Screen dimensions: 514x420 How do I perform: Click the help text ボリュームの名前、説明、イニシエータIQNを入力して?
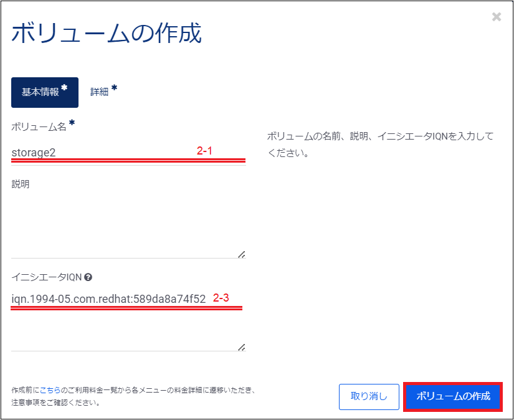coord(380,136)
